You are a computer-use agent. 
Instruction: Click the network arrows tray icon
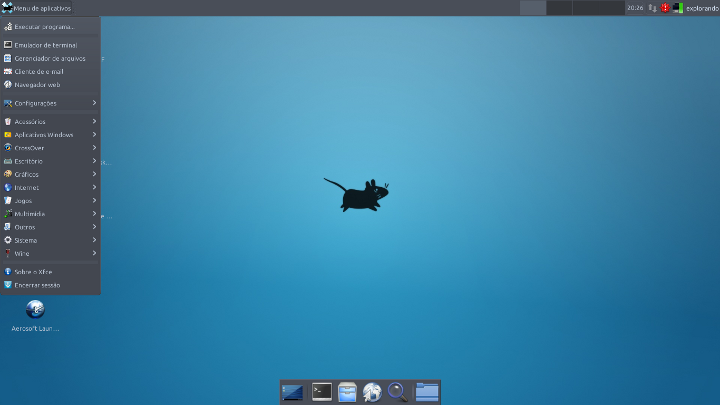tap(652, 8)
